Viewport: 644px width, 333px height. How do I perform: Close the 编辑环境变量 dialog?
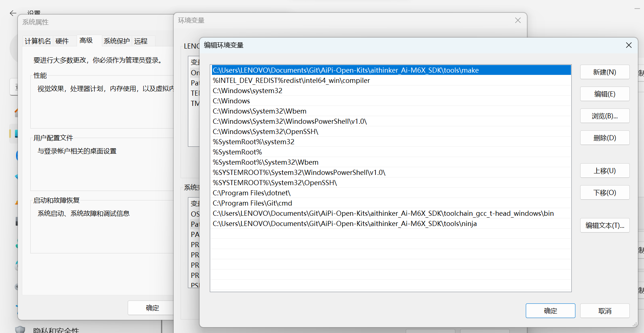(x=629, y=45)
